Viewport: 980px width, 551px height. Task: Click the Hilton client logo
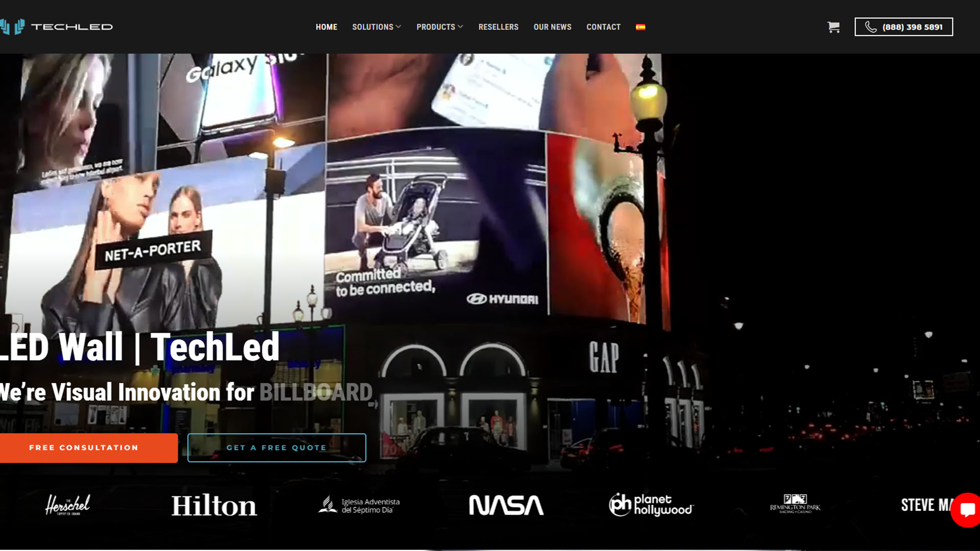[214, 506]
